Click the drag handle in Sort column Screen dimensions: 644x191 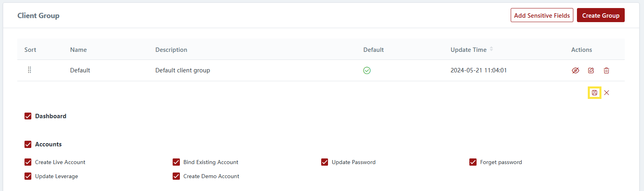[x=29, y=70]
